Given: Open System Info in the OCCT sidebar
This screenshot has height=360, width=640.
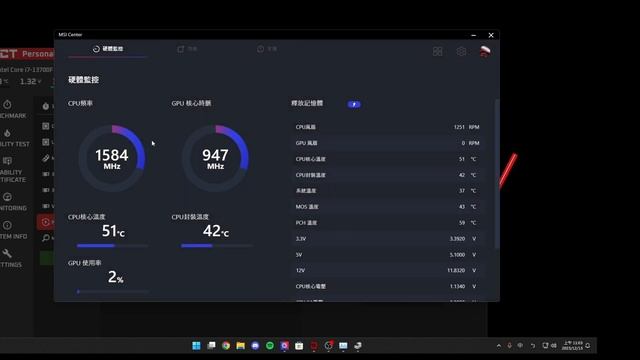Looking at the screenshot, I should click(x=13, y=230).
